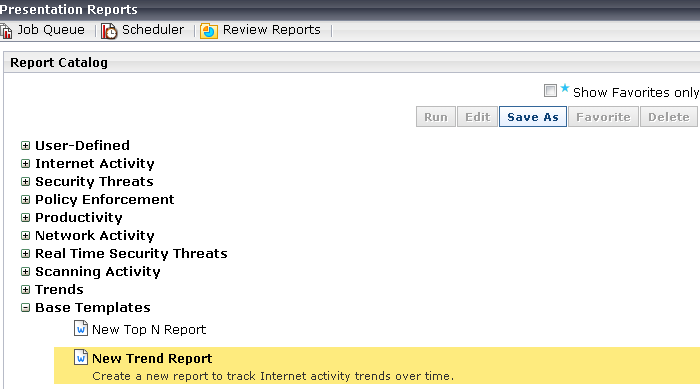Viewport: 700px width, 389px height.
Task: Select the Policy Enforcement label
Action: click(x=104, y=200)
